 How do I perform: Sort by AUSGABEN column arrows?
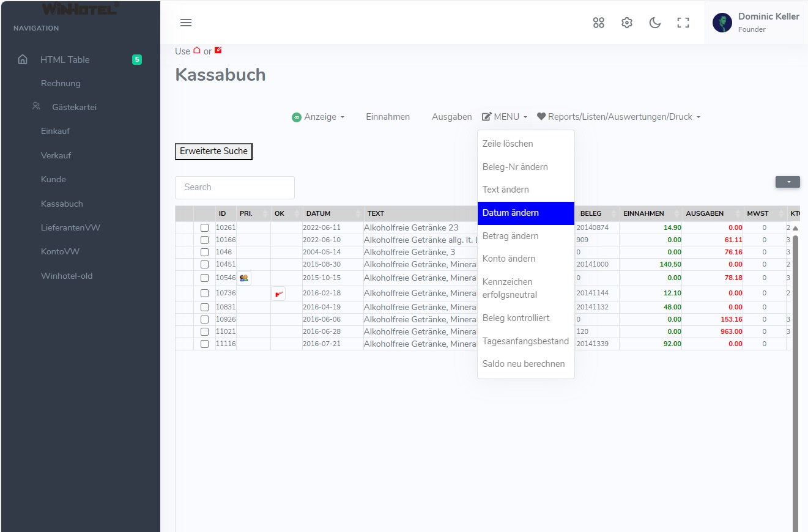tap(739, 213)
